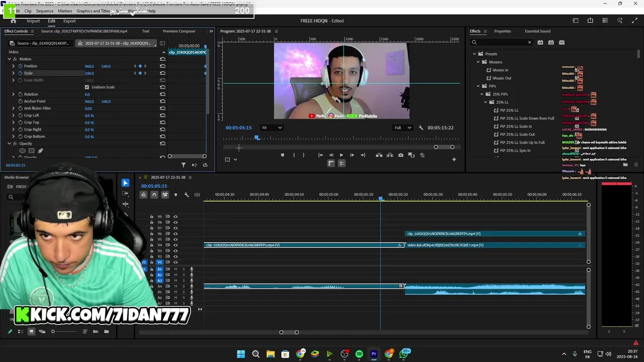The width and height of the screenshot is (644, 362).
Task: Open the Markers menu
Action: click(x=65, y=11)
